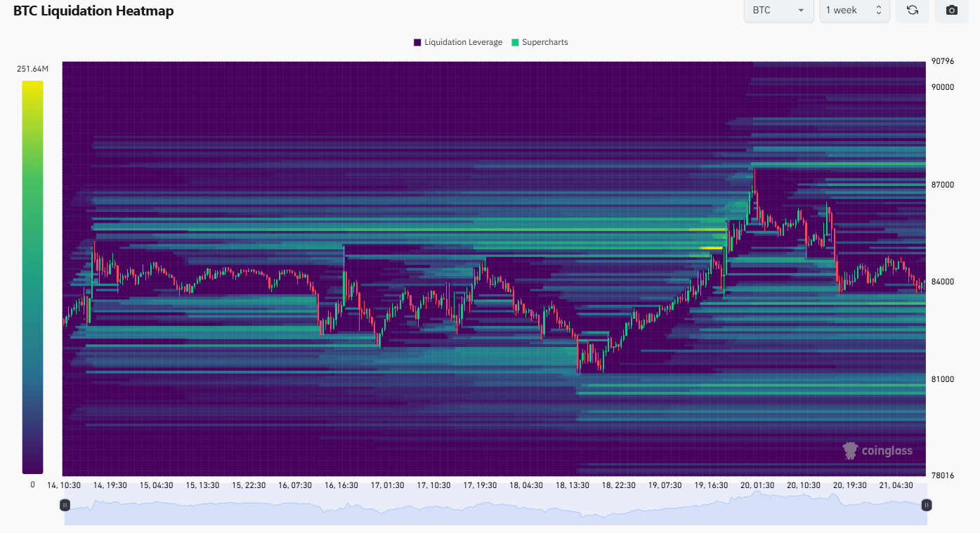This screenshot has width=980, height=533.
Task: Click the 90796 top price label
Action: (943, 61)
